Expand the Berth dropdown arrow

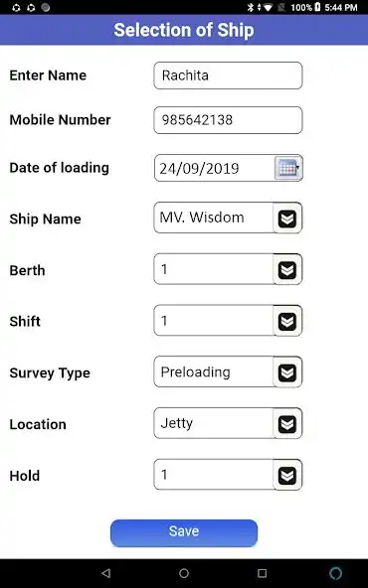point(287,269)
